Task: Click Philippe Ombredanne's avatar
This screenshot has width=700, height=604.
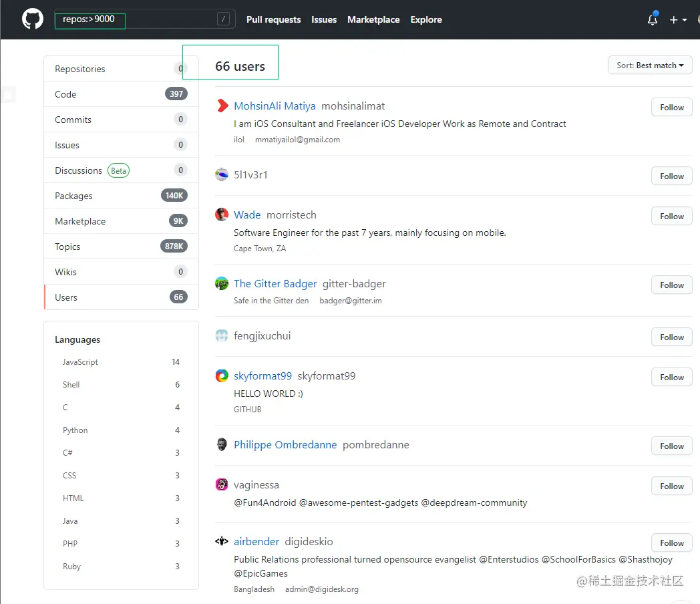Action: tap(222, 444)
